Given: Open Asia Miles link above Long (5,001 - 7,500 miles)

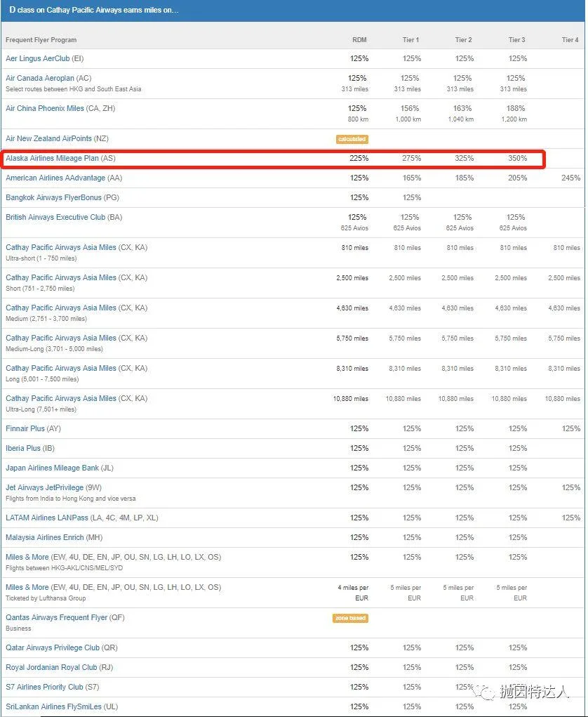Looking at the screenshot, I should (61, 368).
